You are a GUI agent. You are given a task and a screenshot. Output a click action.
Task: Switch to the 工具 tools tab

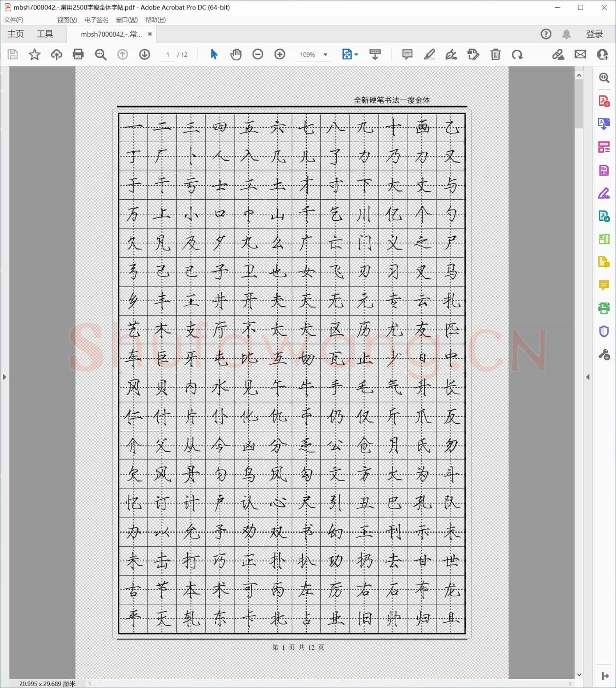coord(45,34)
